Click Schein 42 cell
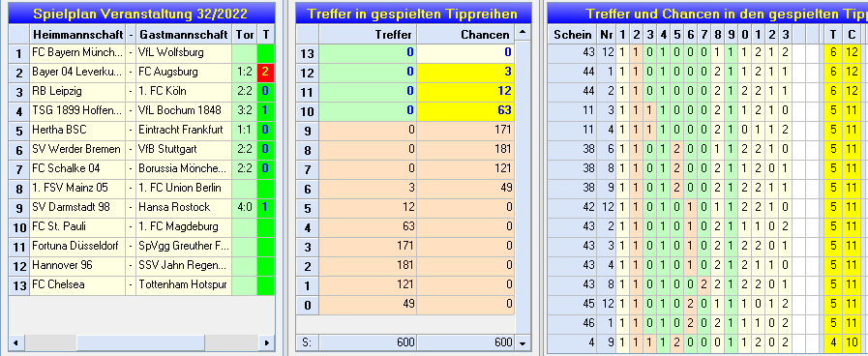This screenshot has height=356, width=868. pos(573,208)
